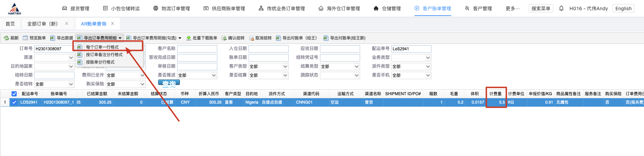This screenshot has width=644, height=156.
Task: Expand the 导出订单费用明细(勾选) dropdown arrow
Action: tap(180, 38)
